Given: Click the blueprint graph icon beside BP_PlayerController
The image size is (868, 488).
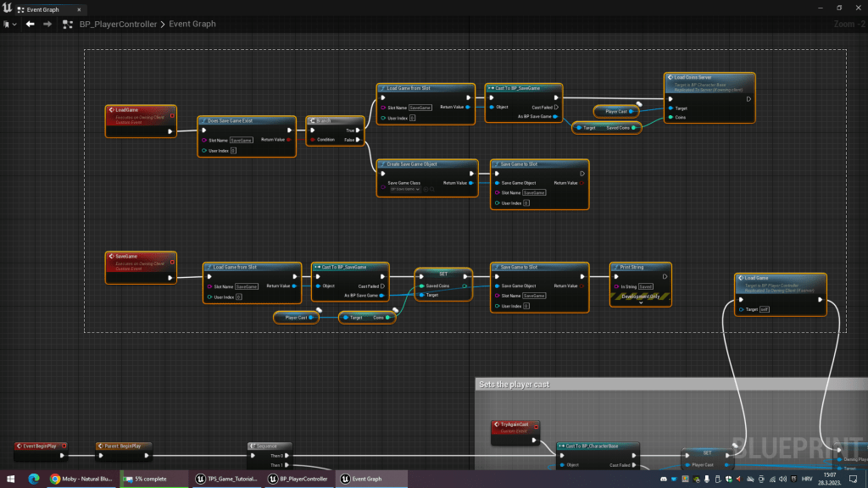Looking at the screenshot, I should coord(68,24).
